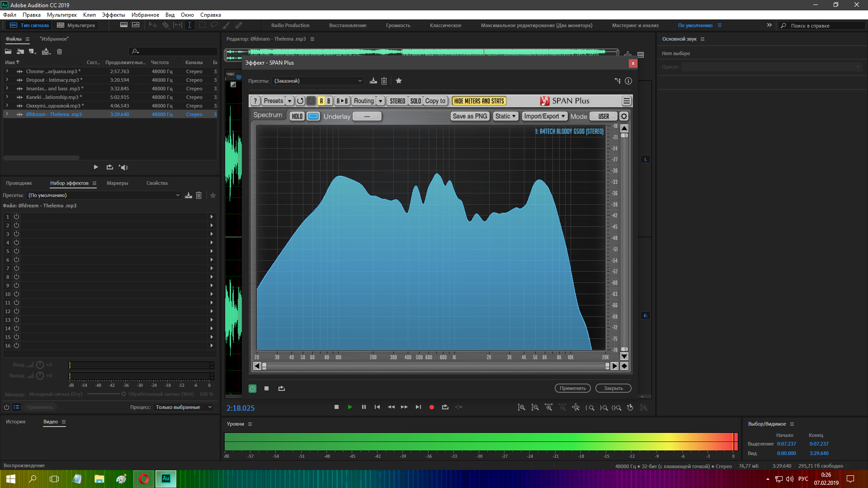Toggle effect power state button green

tap(252, 388)
